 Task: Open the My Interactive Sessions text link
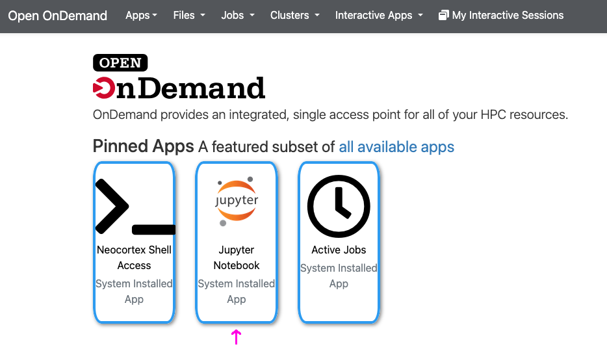coord(508,15)
